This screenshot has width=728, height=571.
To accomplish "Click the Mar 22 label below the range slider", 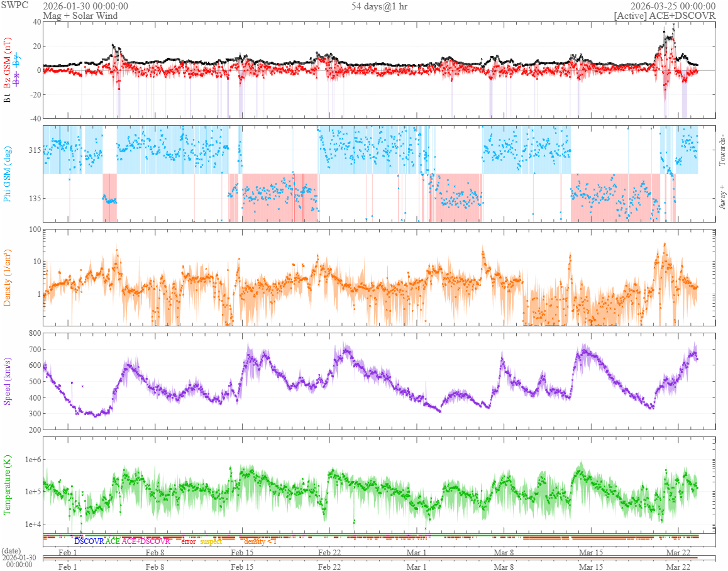I will click(x=678, y=567).
